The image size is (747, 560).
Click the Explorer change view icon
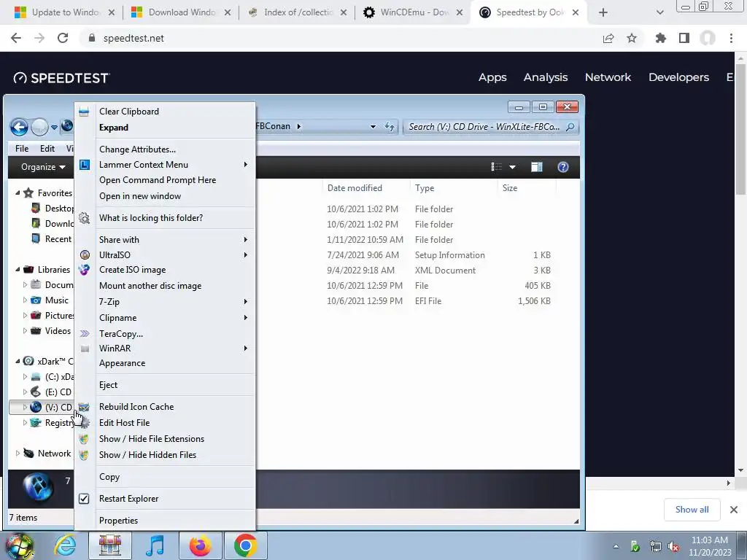point(496,167)
